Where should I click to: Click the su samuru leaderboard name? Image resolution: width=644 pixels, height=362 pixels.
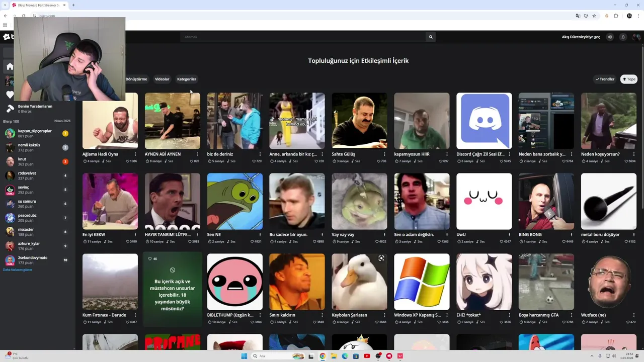[x=27, y=201]
